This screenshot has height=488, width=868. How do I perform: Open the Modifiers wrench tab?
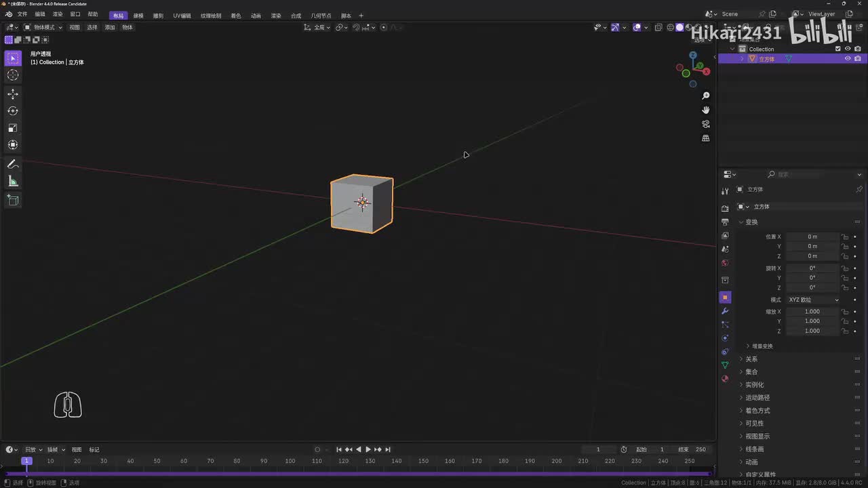point(725,311)
